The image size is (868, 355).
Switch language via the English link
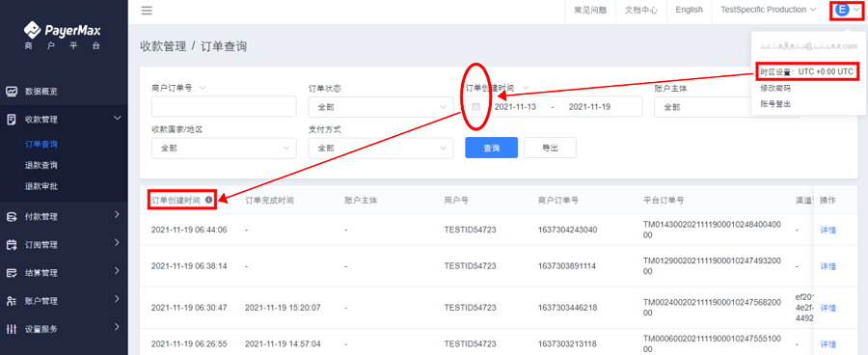[x=690, y=10]
